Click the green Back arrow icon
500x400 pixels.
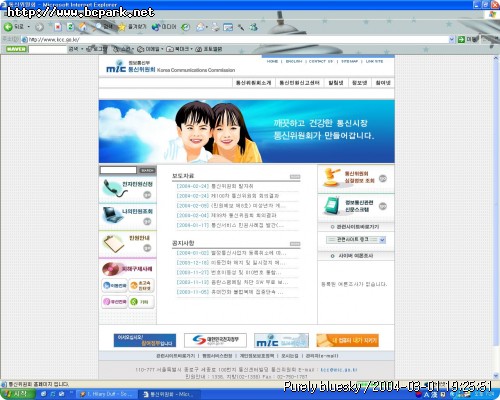[8, 27]
